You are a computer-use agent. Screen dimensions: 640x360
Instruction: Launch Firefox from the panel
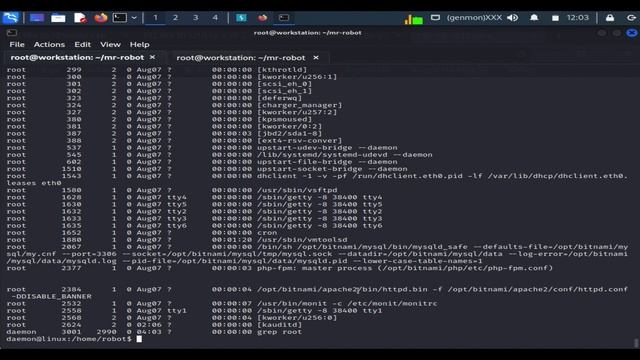pyautogui.click(x=100, y=18)
